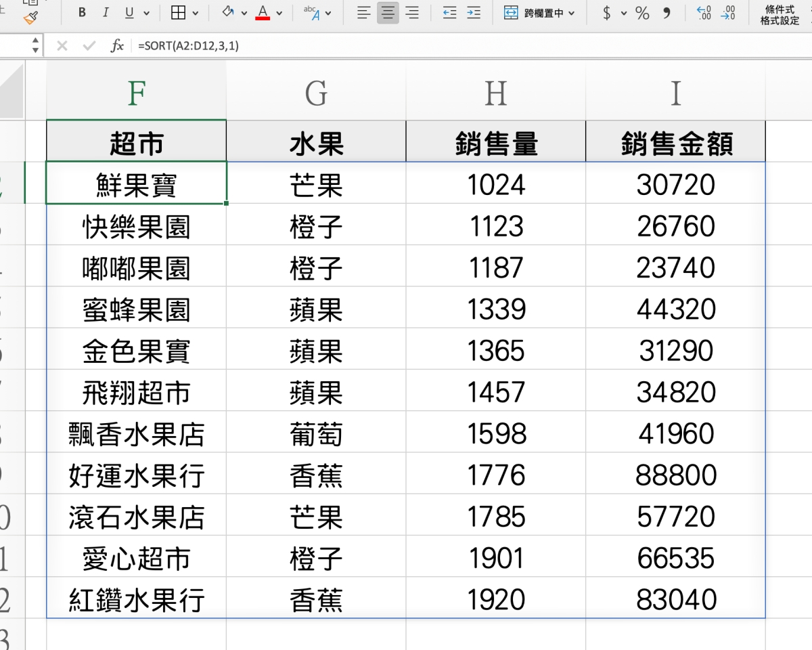Increase the cell indent
The width and height of the screenshot is (812, 650).
point(474,13)
